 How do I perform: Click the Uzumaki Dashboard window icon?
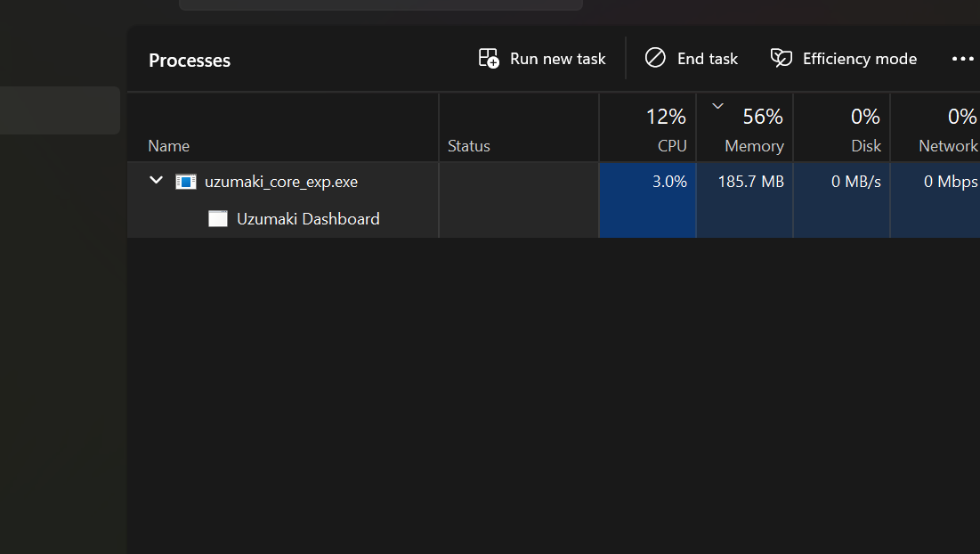coord(217,219)
